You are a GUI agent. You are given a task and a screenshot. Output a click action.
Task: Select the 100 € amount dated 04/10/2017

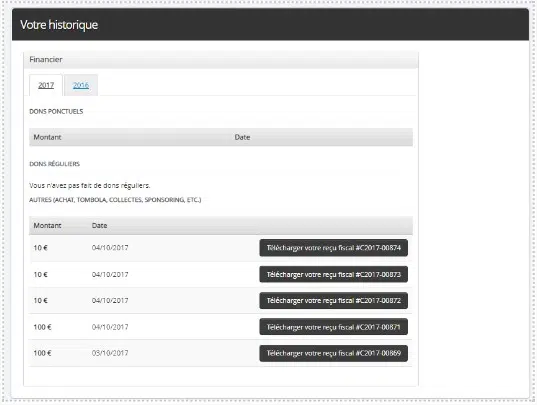click(42, 327)
